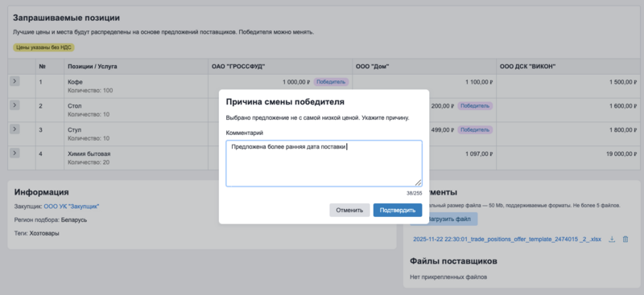Click the Файлы поставщиков heading

click(x=453, y=261)
